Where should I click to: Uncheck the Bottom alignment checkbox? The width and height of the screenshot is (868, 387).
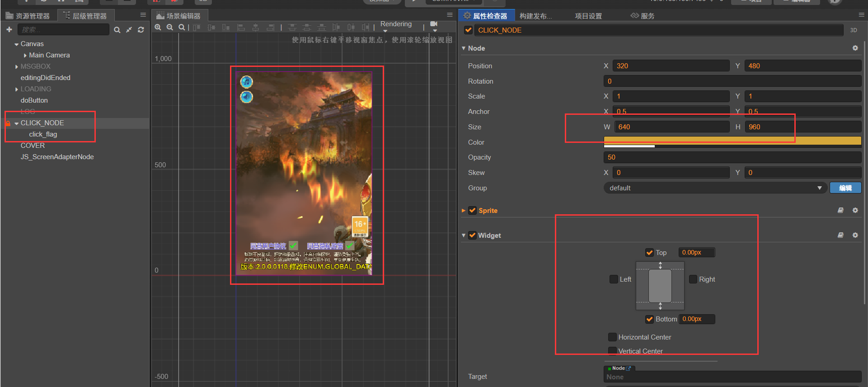coord(650,319)
